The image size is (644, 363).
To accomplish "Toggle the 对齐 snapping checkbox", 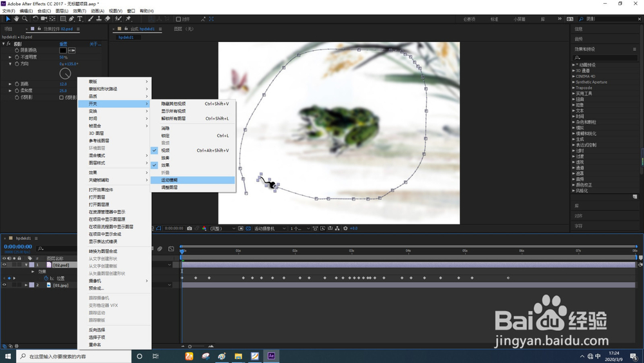I will click(178, 19).
